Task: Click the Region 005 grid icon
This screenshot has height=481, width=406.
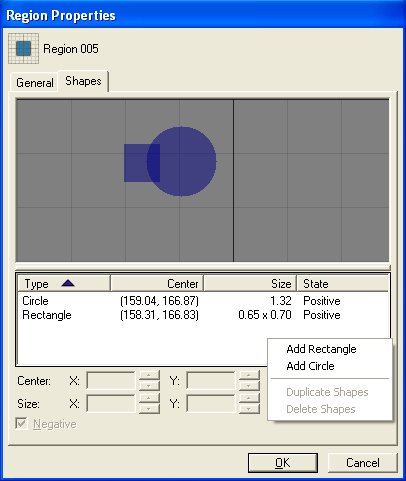Action: coord(23,48)
